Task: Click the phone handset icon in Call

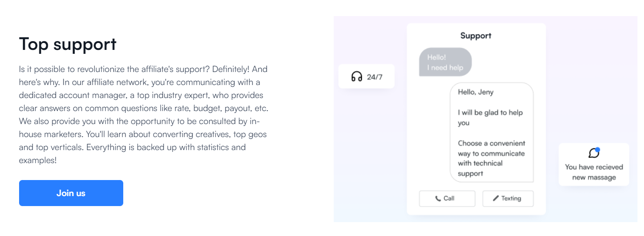Action: [x=438, y=199]
